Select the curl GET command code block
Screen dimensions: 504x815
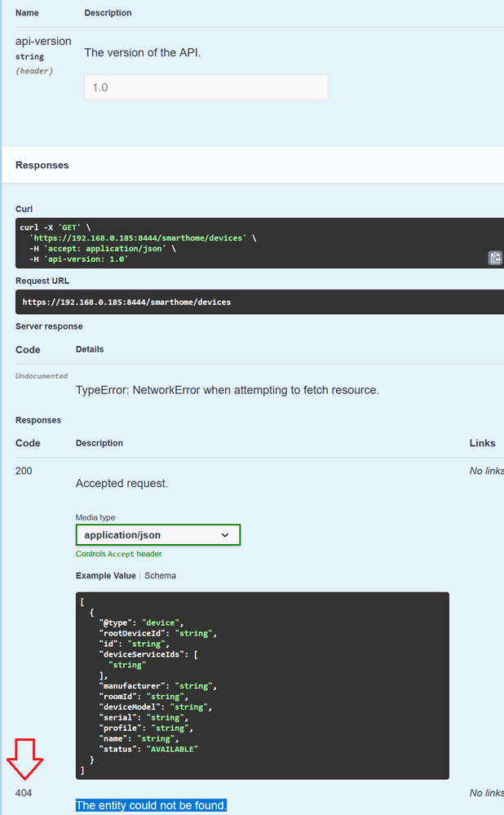point(245,239)
